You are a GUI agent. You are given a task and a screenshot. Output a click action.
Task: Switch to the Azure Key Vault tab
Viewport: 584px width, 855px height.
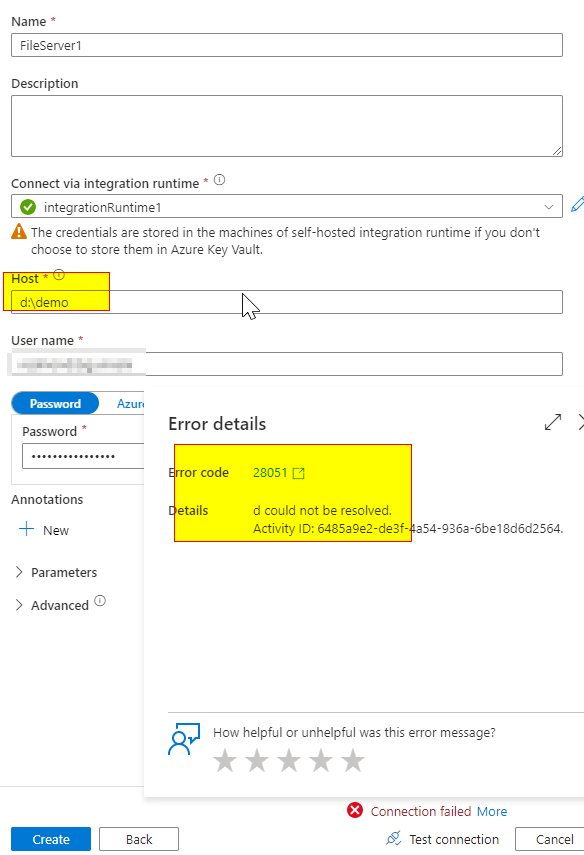(131, 403)
